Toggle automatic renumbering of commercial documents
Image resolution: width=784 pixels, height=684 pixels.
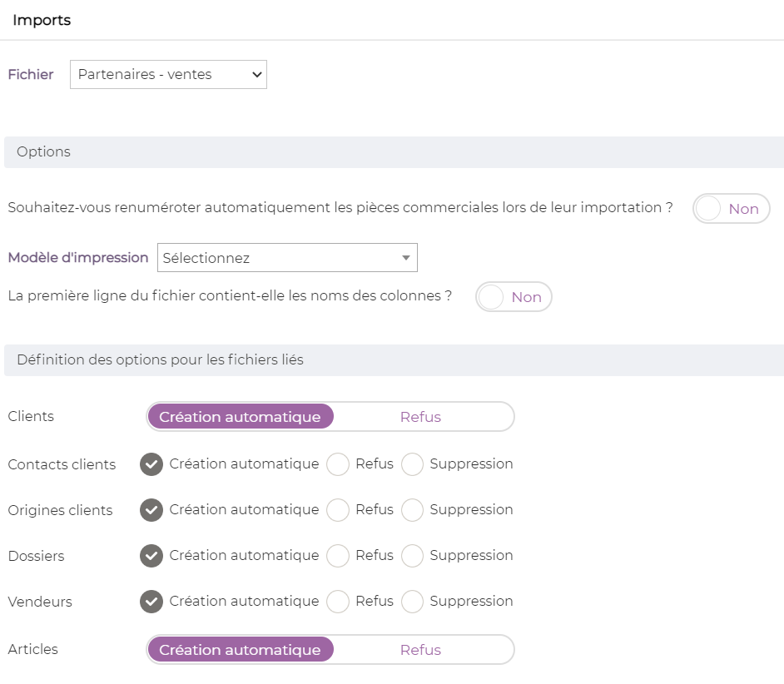[731, 209]
